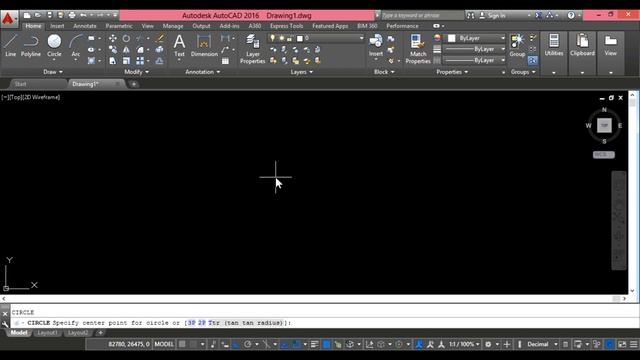Open the Start file tab

(20, 84)
